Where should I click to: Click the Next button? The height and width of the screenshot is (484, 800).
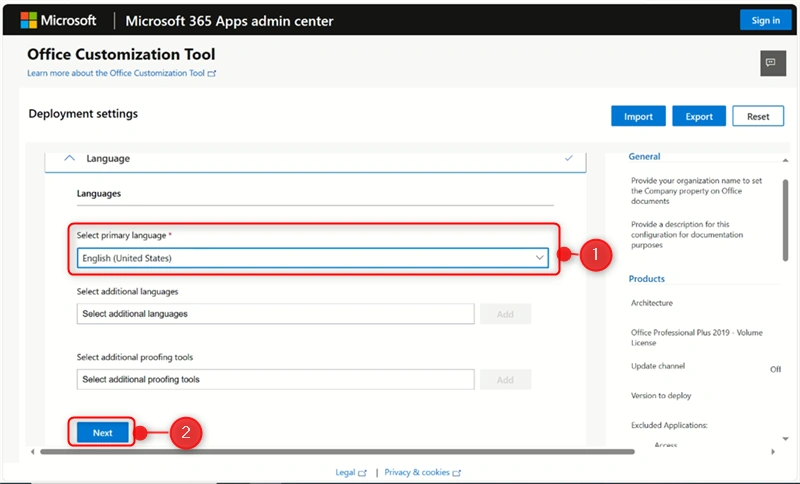(x=103, y=432)
